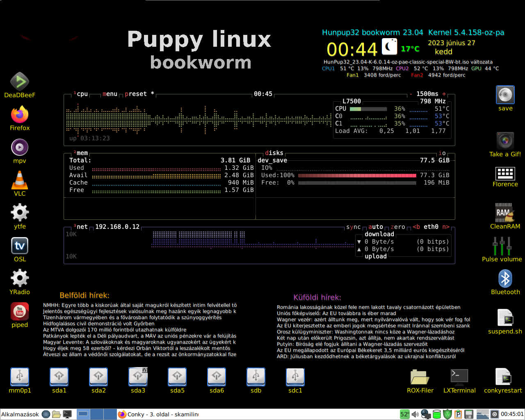Click the taskbar clock 00:45:01

pos(512,414)
